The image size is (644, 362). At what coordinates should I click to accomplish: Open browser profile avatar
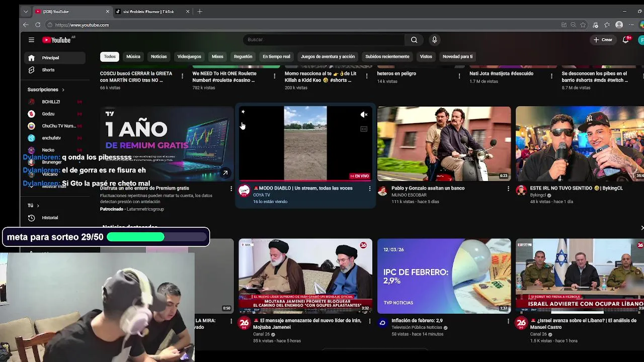coord(619,25)
